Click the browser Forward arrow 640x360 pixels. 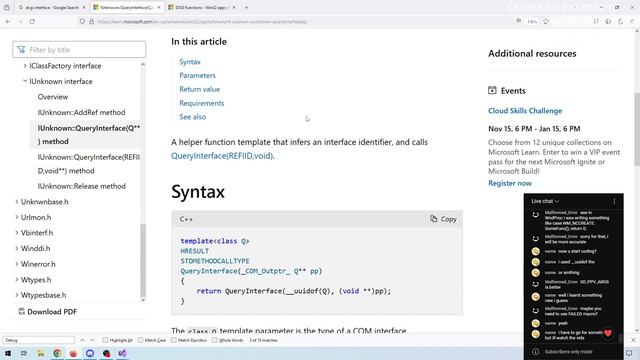(x=20, y=21)
